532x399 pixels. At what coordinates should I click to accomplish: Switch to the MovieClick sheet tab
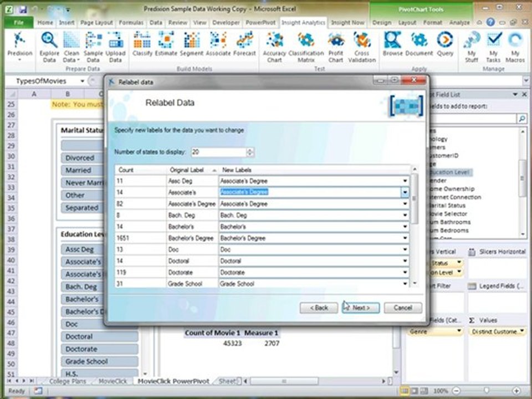click(x=112, y=381)
